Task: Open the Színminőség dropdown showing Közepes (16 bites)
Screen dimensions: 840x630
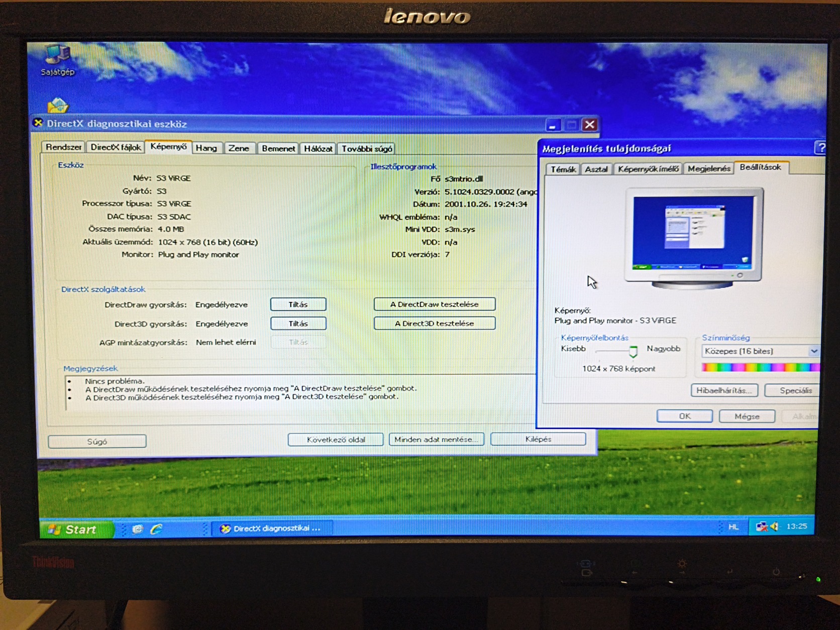Action: click(760, 351)
